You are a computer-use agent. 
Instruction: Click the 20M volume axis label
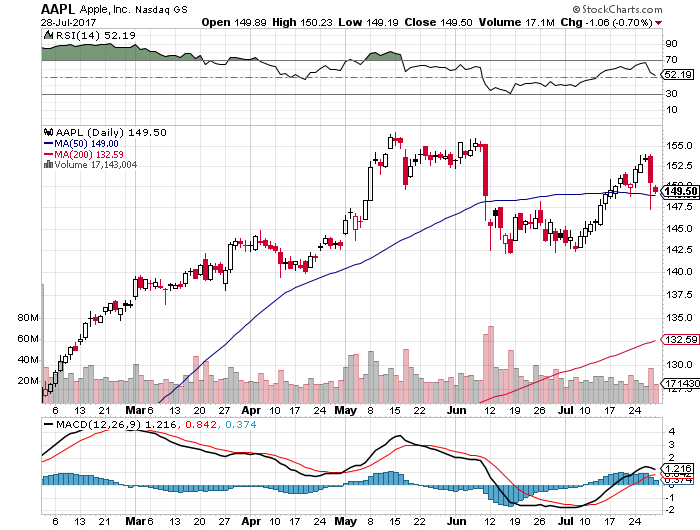[28, 381]
